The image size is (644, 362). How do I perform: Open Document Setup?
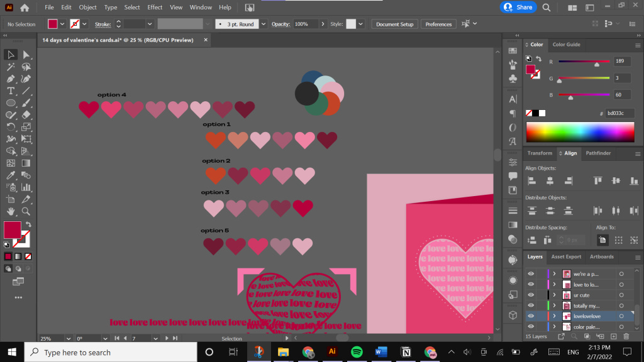pyautogui.click(x=395, y=25)
